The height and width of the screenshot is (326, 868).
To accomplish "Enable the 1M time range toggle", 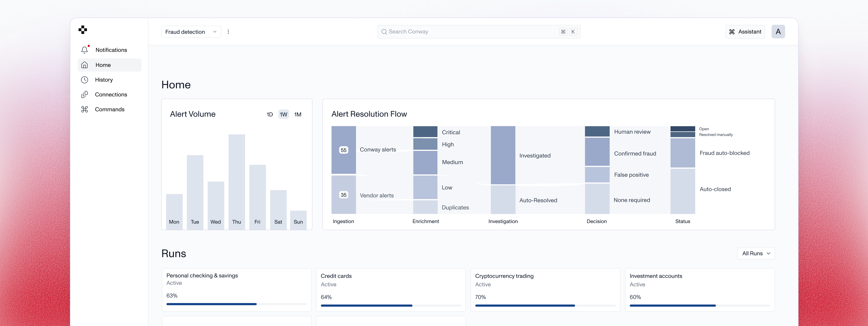I will [x=298, y=114].
